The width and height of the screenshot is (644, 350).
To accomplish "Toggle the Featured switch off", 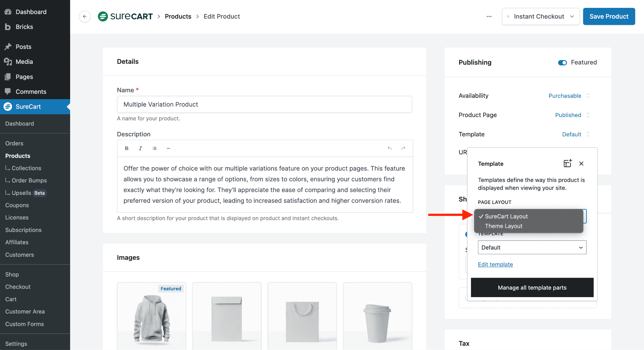I will 562,63.
